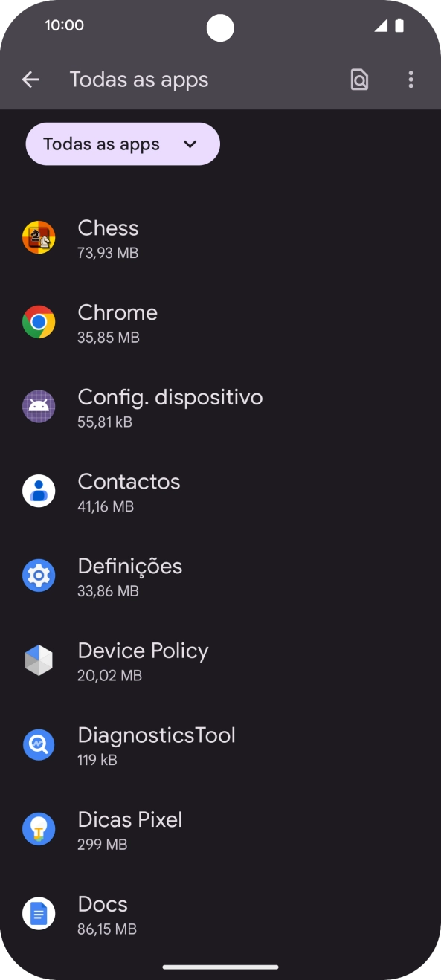Tap the navigation home pill bar
Image resolution: width=441 pixels, height=980 pixels.
[x=220, y=967]
